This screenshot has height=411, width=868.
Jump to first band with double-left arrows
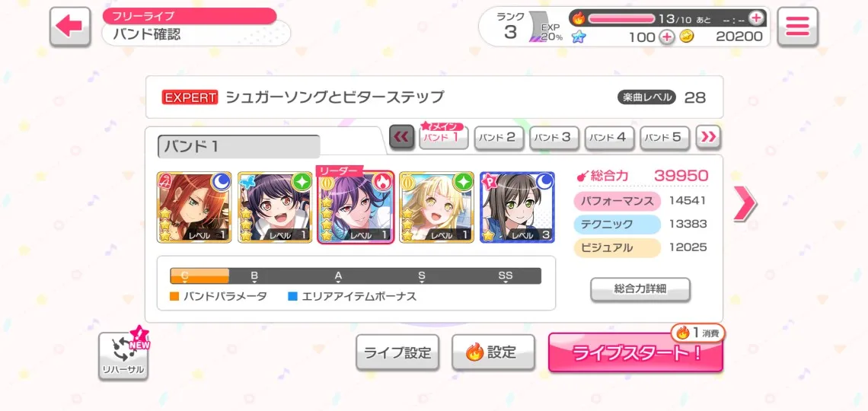tap(401, 137)
